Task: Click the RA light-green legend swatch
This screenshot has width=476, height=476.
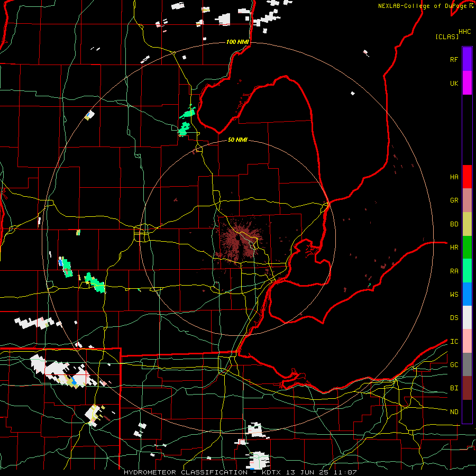Action: (467, 271)
